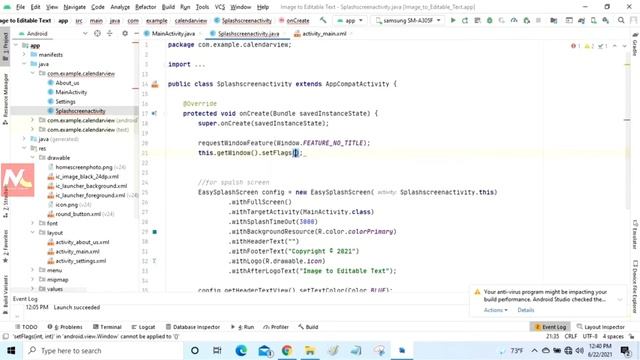Expand the mipmap folder
This screenshot has height=360, width=640.
pos(33,280)
